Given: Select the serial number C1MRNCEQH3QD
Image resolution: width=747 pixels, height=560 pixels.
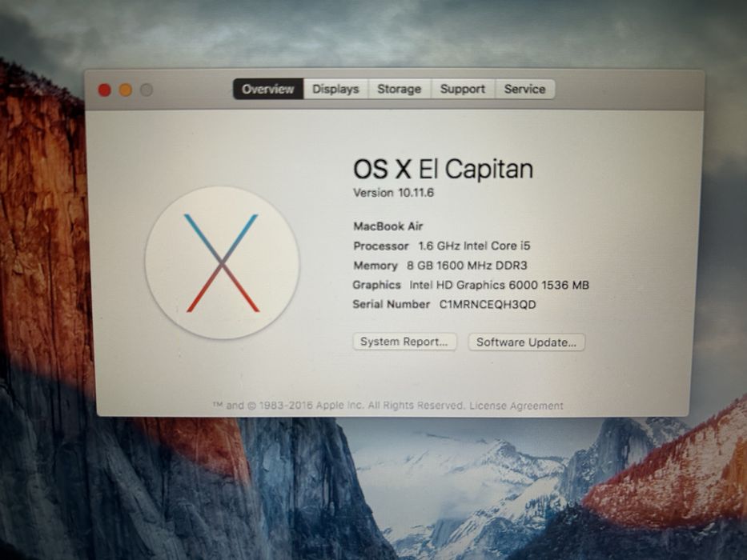Looking at the screenshot, I should point(488,305).
